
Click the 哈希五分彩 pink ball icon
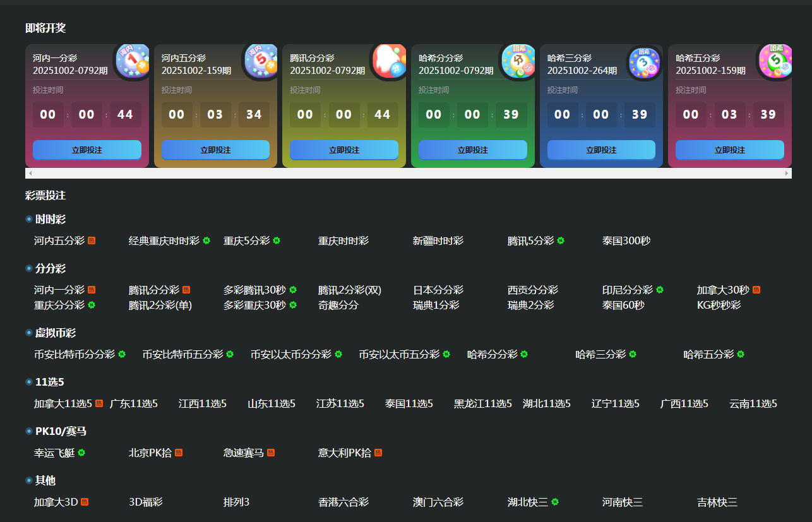775,61
